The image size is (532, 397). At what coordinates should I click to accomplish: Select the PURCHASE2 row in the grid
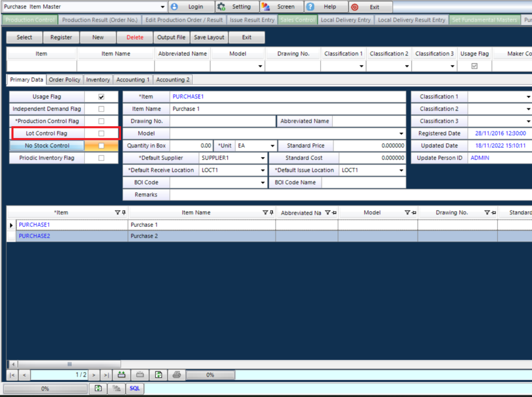(34, 236)
